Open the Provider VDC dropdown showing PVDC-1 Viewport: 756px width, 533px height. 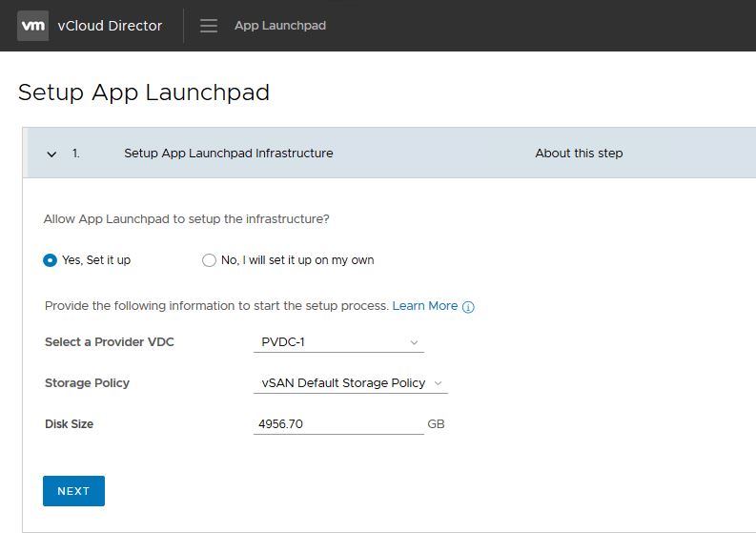coord(338,342)
